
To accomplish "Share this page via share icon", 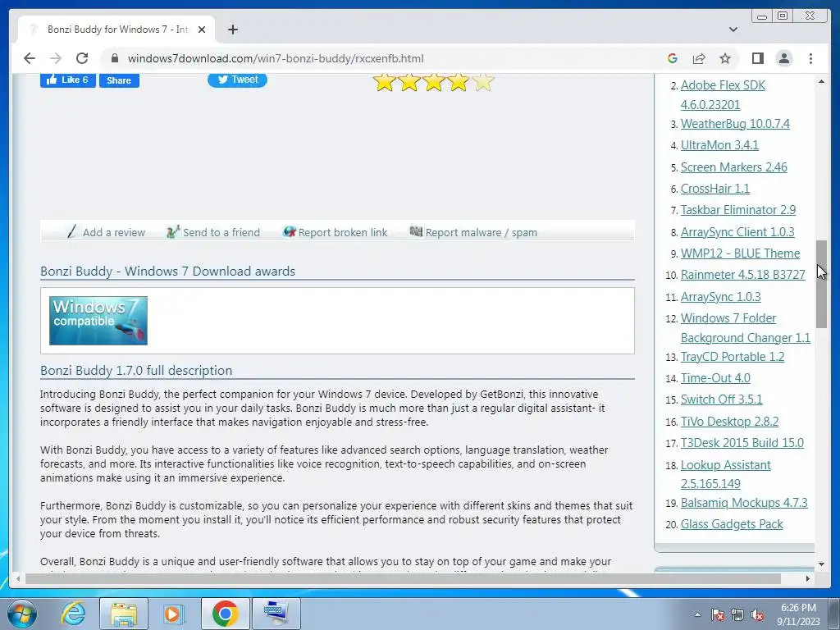I will pyautogui.click(x=699, y=58).
